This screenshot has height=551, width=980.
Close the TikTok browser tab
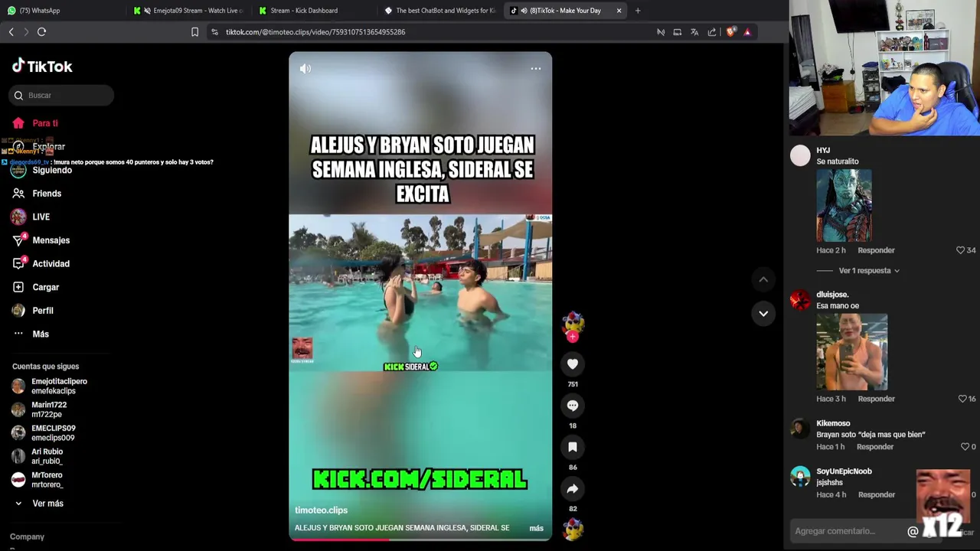tap(619, 11)
